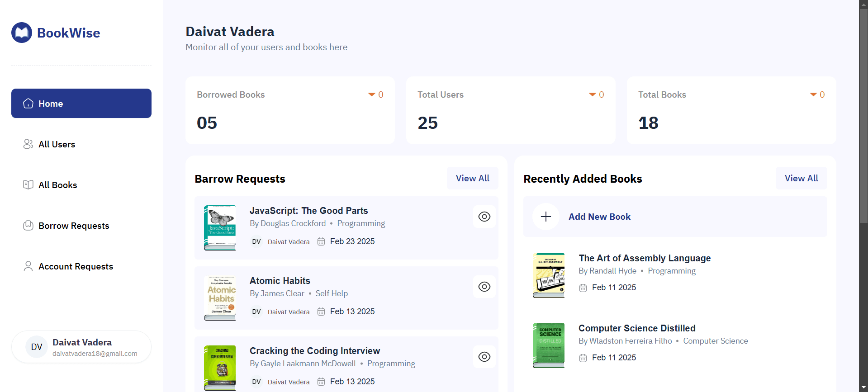
Task: Toggle eye icon for Atomic Habits request
Action: (x=484, y=287)
